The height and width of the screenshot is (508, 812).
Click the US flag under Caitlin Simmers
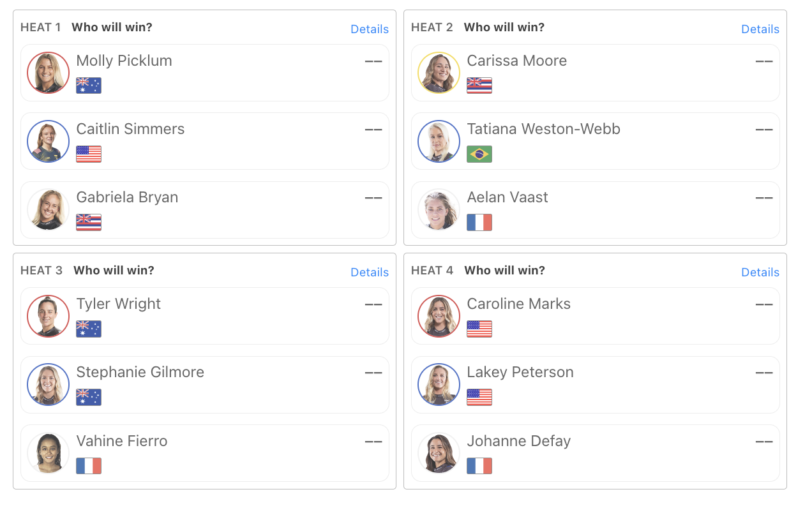89,154
